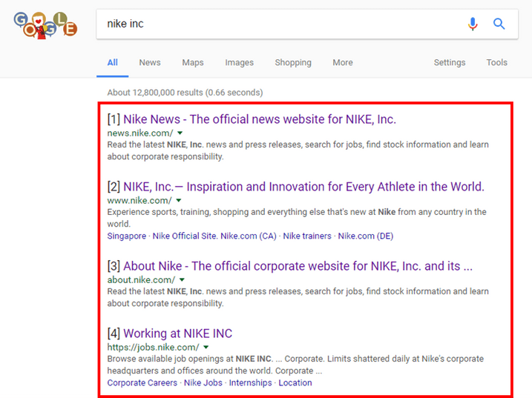Select the Shopping tab
Viewport: 532px width, 398px height.
click(293, 63)
